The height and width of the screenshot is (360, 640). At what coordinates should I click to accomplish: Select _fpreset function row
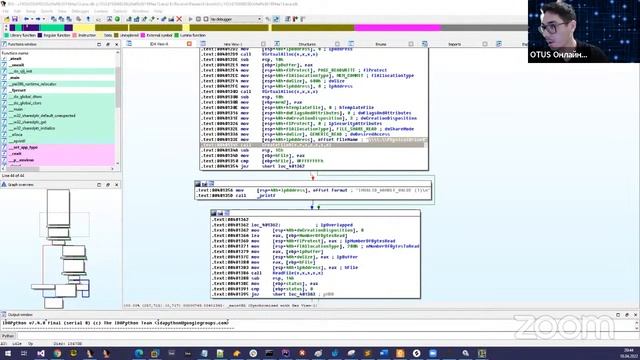click(58, 90)
